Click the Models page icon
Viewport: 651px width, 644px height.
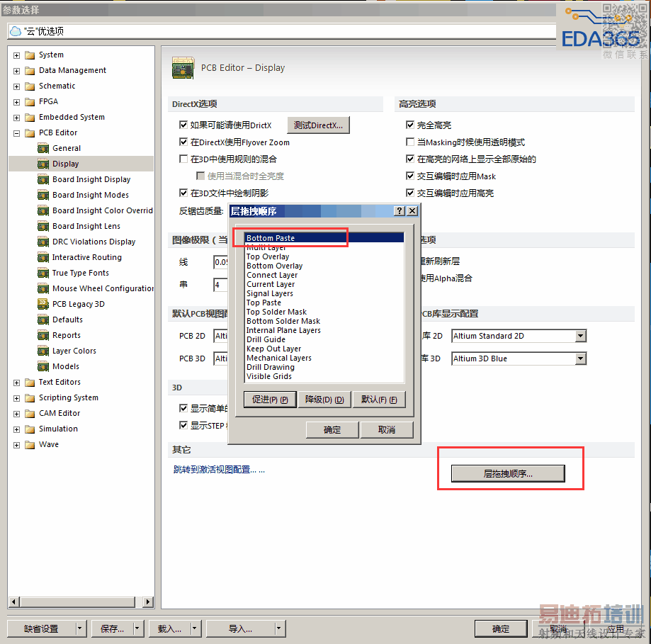pos(43,366)
